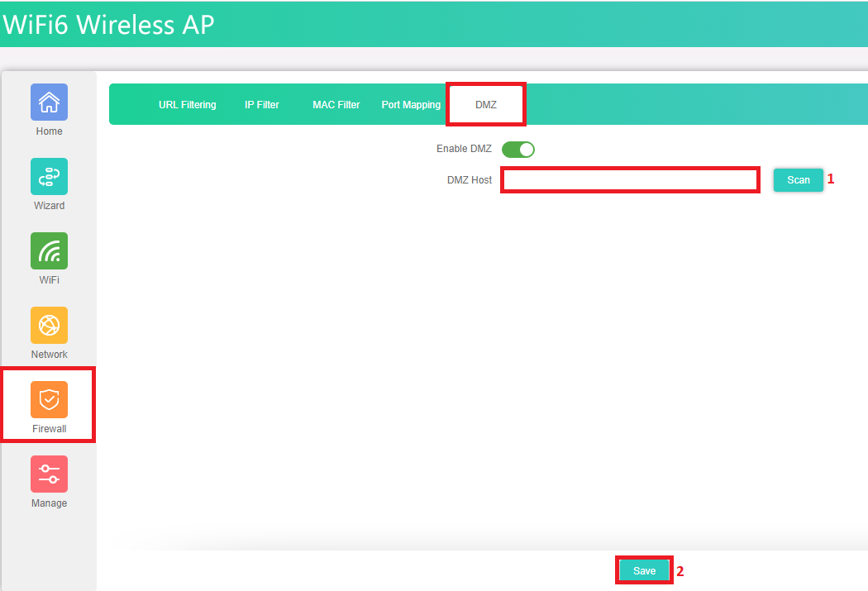Click the Firewall text label in sidebar

pyautogui.click(x=49, y=429)
